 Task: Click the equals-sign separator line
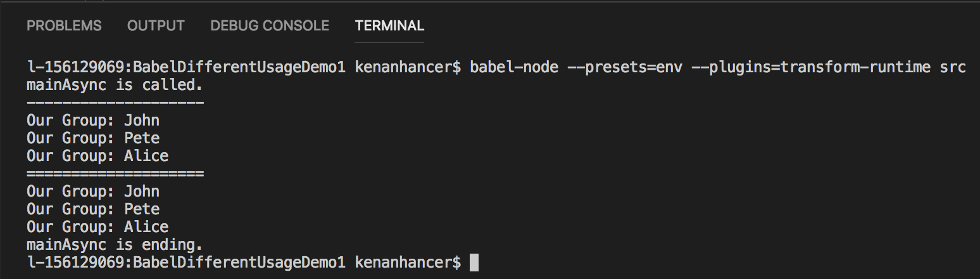(x=115, y=174)
